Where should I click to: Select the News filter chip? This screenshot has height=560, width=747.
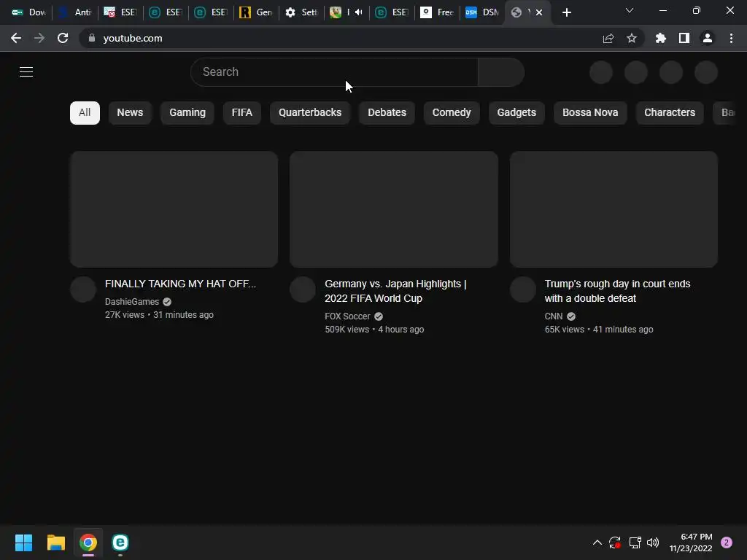[x=130, y=113]
